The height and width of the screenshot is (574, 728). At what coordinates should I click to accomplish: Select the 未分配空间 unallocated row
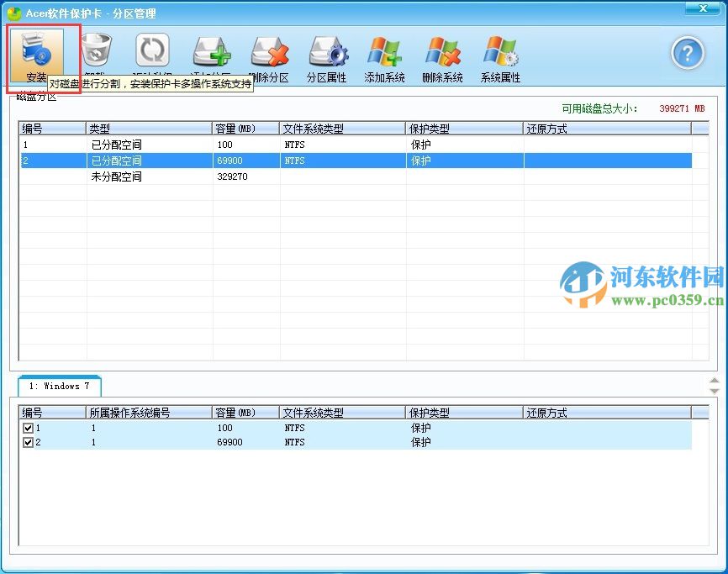coord(356,176)
